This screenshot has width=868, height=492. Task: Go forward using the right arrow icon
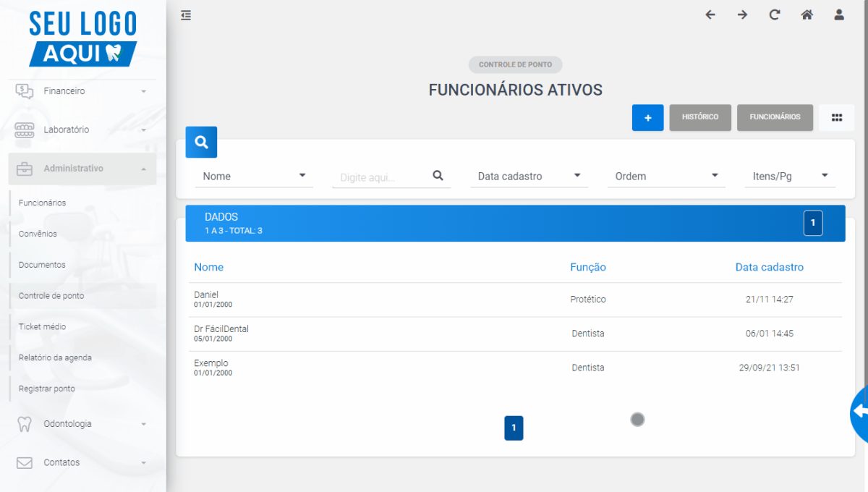point(742,14)
